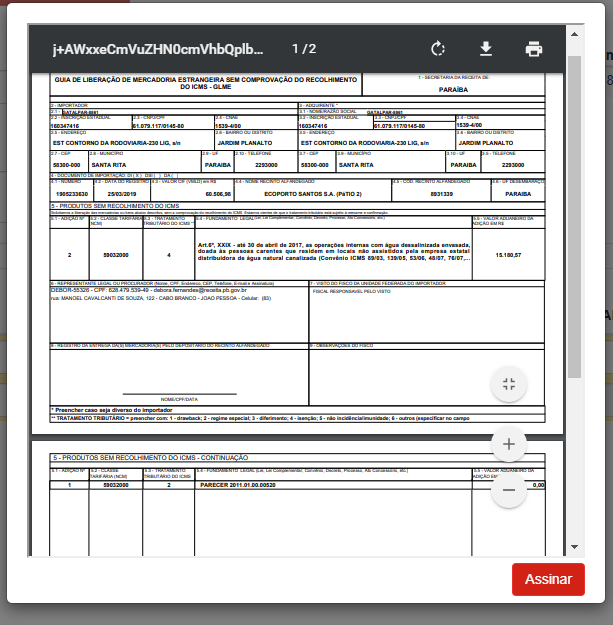This screenshot has width=613, height=625.
Task: Click the scrollbar down arrow
Action: pos(574,547)
